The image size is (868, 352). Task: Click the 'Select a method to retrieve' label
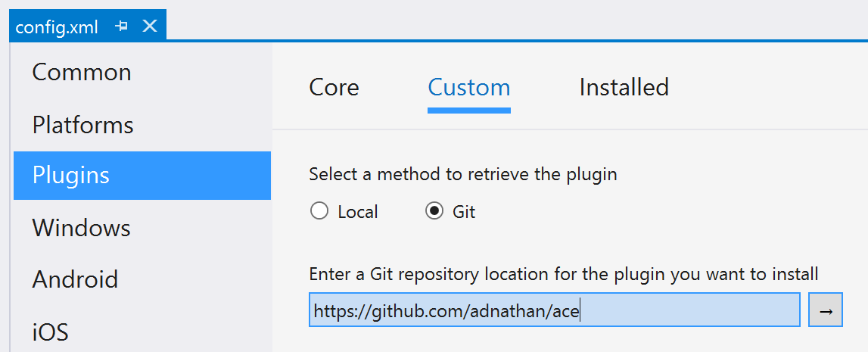click(x=463, y=174)
